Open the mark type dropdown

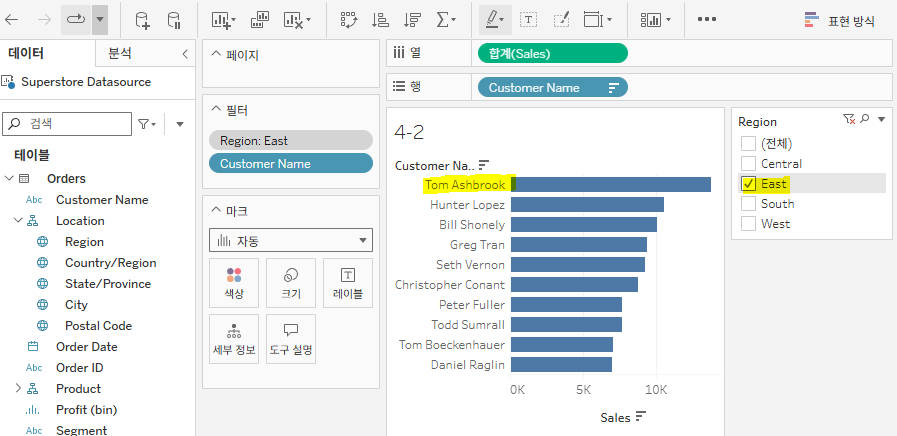(x=291, y=241)
